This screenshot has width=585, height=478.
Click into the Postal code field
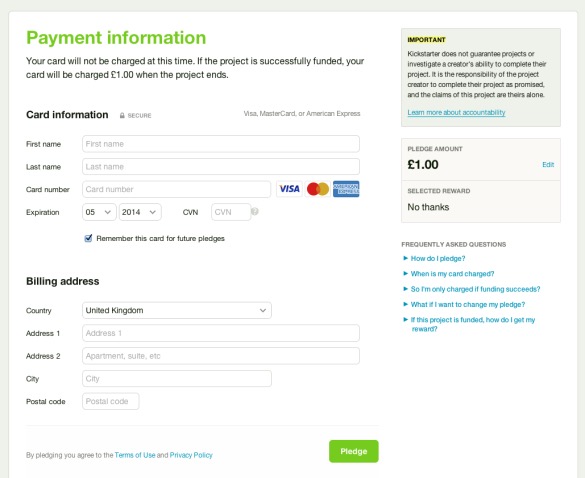(x=111, y=402)
